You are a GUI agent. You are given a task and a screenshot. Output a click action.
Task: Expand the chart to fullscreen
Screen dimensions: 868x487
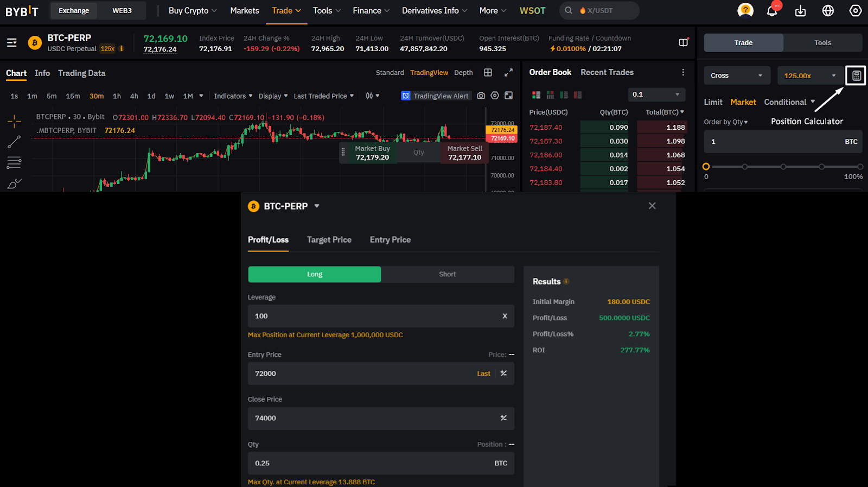pos(508,73)
